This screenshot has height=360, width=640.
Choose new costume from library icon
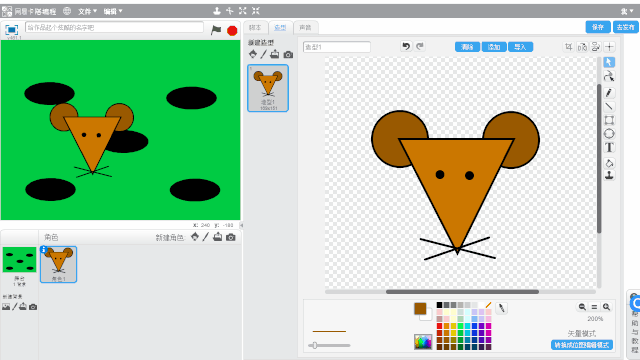[x=253, y=54]
